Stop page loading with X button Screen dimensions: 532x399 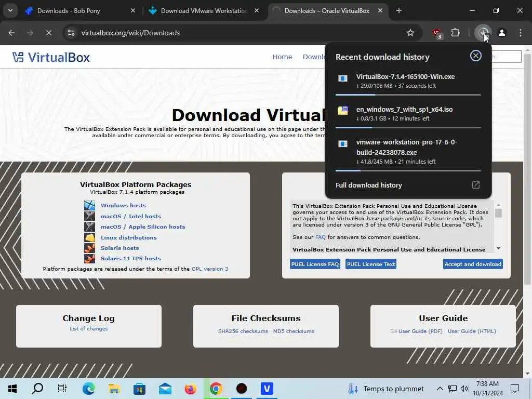pos(48,33)
